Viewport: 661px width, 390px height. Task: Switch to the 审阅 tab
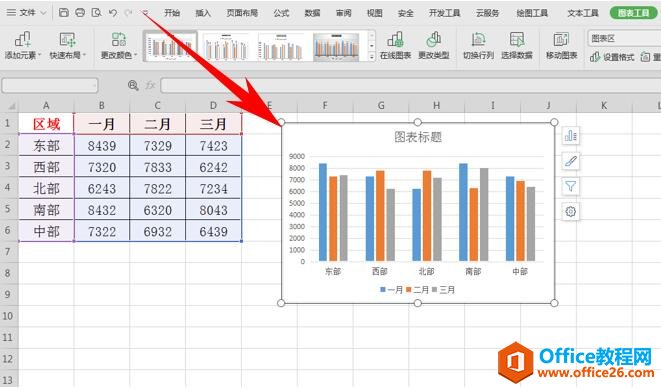(343, 13)
